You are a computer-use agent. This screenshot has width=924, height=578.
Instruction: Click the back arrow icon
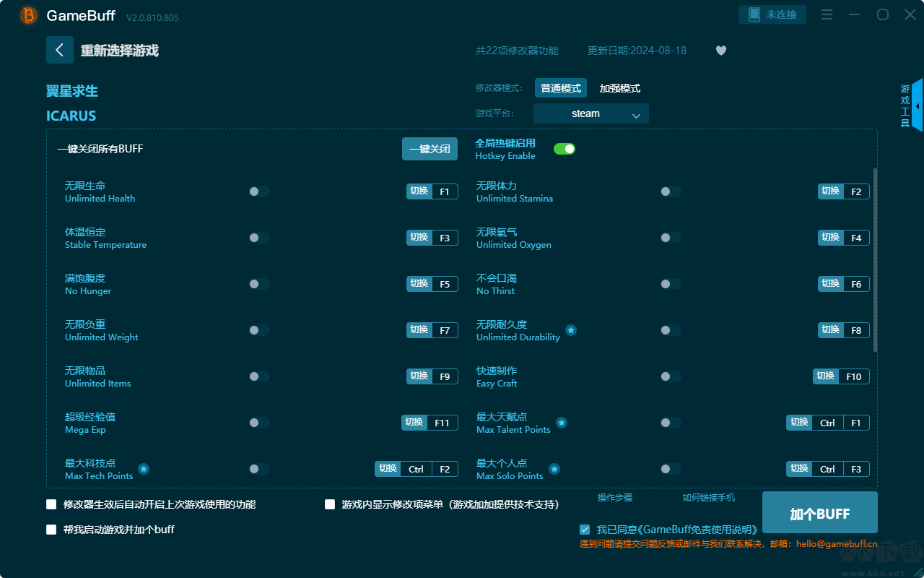pyautogui.click(x=60, y=50)
